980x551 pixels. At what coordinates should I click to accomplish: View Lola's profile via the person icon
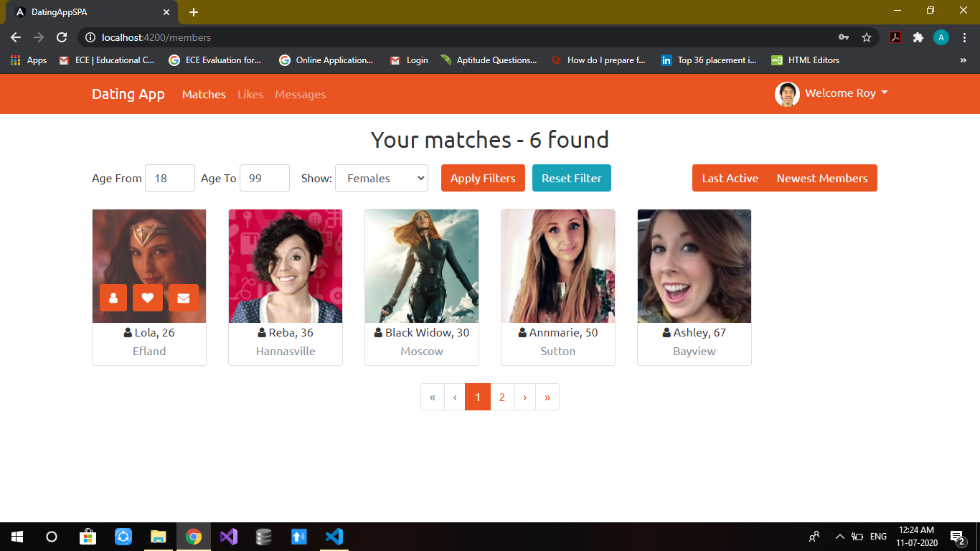coord(113,298)
